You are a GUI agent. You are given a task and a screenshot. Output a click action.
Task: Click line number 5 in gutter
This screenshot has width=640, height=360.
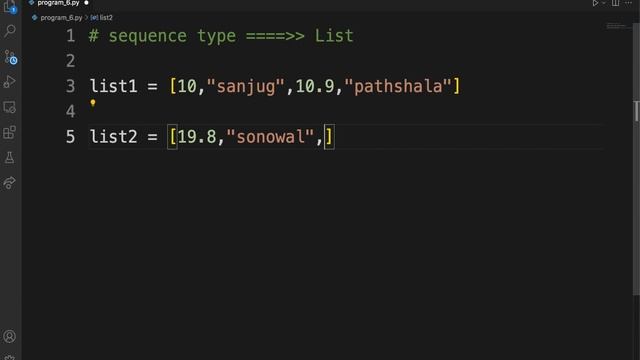tap(71, 137)
